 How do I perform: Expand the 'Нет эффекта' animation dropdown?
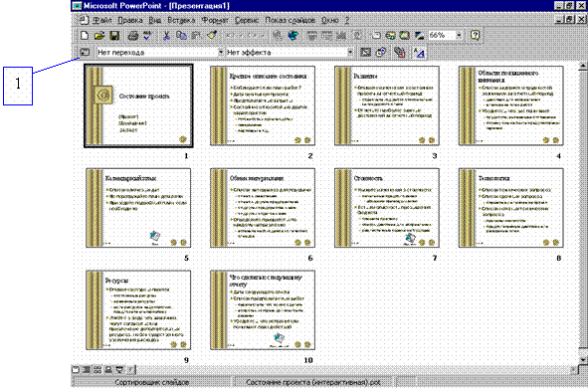pos(350,52)
